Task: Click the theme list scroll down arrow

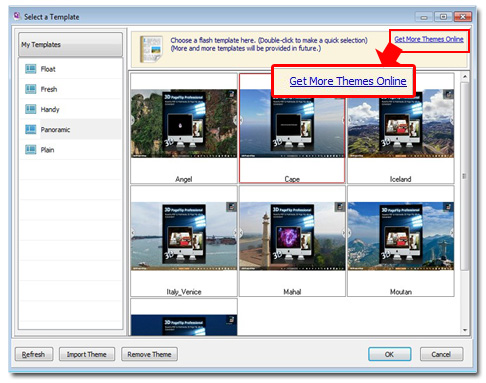Action: (465, 330)
